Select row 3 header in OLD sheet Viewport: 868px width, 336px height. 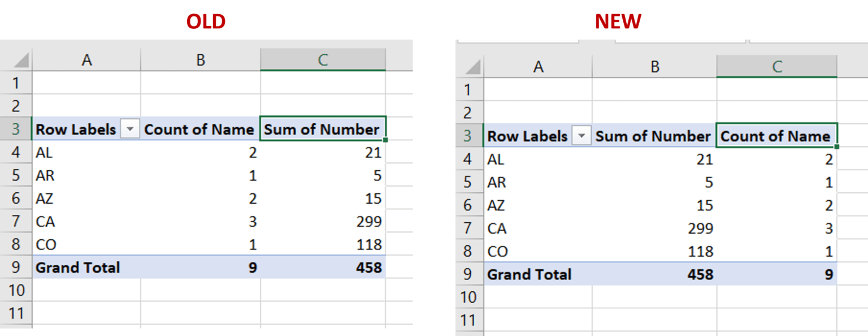(x=16, y=130)
